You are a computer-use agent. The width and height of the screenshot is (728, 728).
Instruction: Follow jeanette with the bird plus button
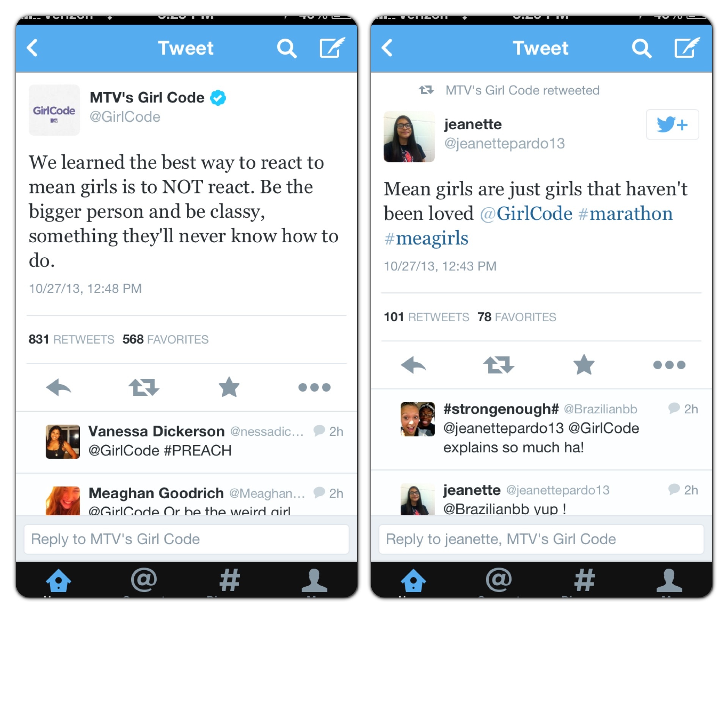click(x=672, y=124)
